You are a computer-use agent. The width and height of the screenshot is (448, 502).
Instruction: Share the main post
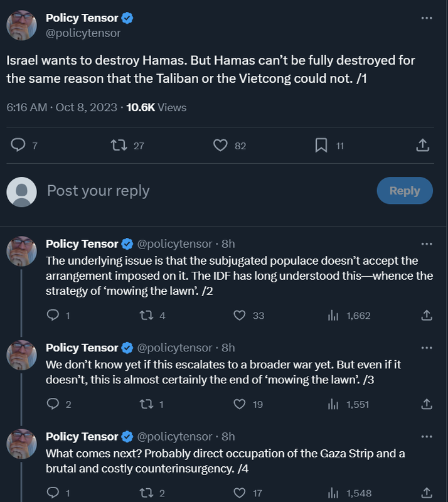click(x=423, y=146)
